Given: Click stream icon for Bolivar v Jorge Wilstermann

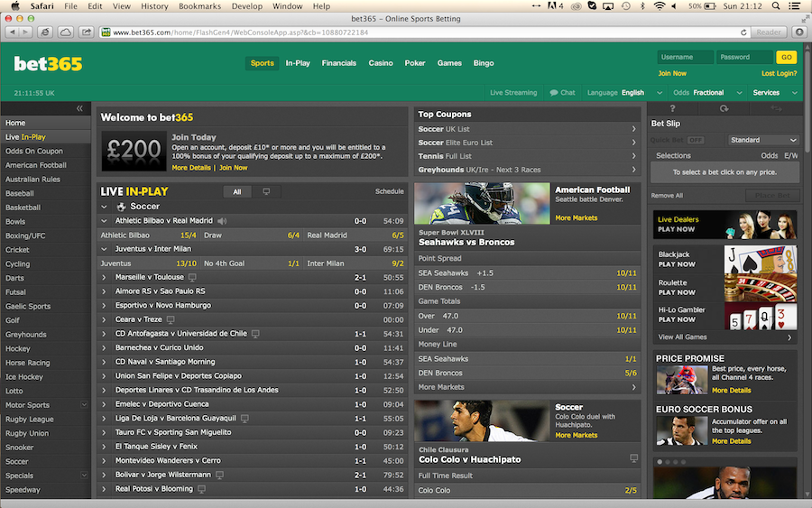Looking at the screenshot, I should [219, 475].
